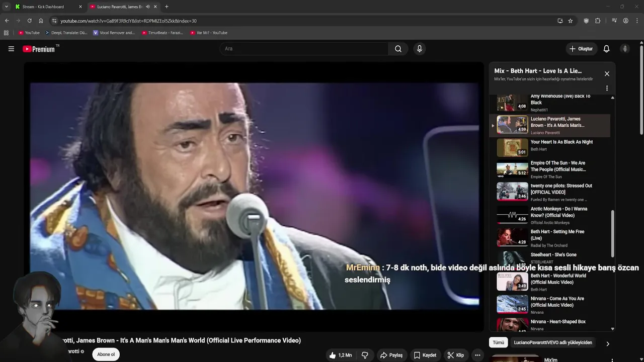Open browser home page button

point(41,21)
